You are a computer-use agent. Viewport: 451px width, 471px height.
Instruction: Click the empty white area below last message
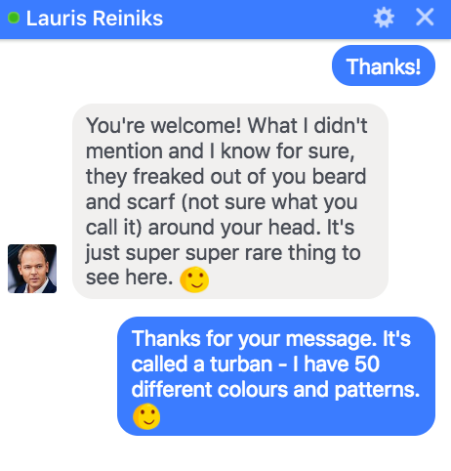pyautogui.click(x=225, y=454)
